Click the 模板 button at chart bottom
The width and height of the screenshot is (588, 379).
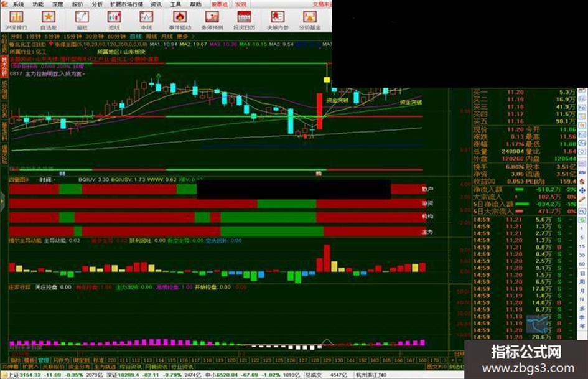[29, 360]
